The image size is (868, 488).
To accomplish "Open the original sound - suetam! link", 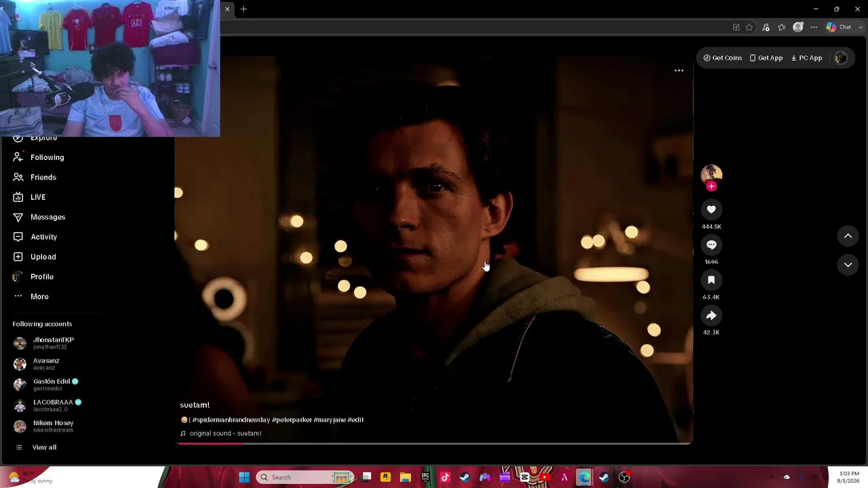I will (225, 433).
